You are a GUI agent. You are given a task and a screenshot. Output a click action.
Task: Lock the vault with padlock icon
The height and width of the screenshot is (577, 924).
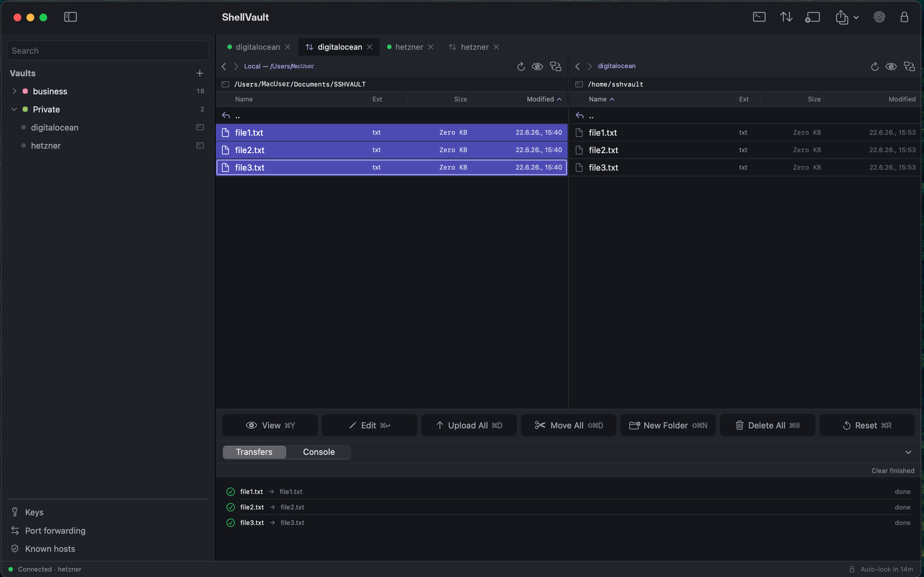coord(904,17)
